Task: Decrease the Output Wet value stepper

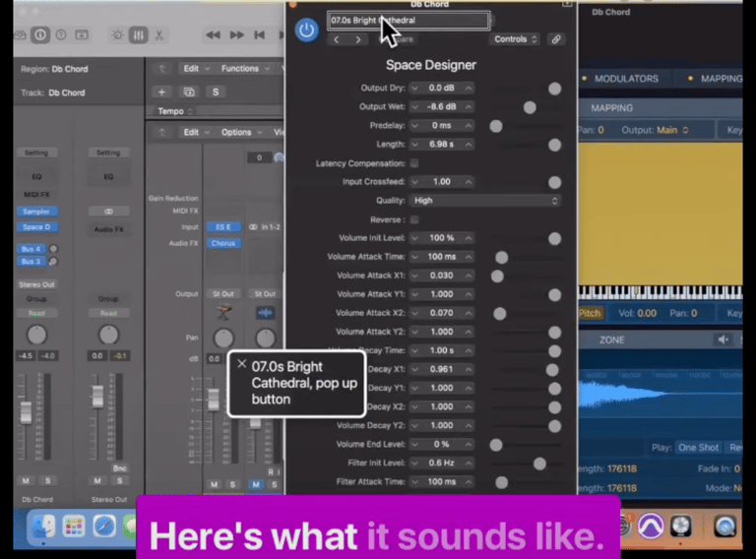Action: (414, 107)
